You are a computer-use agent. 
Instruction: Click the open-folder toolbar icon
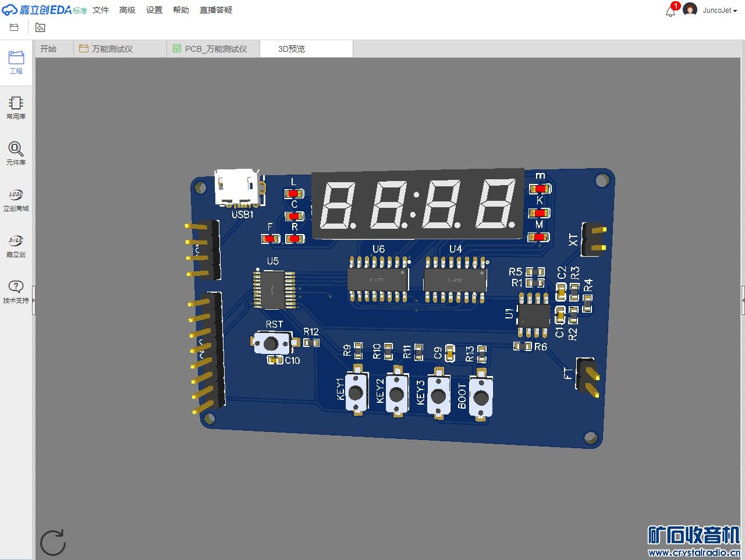(15, 27)
